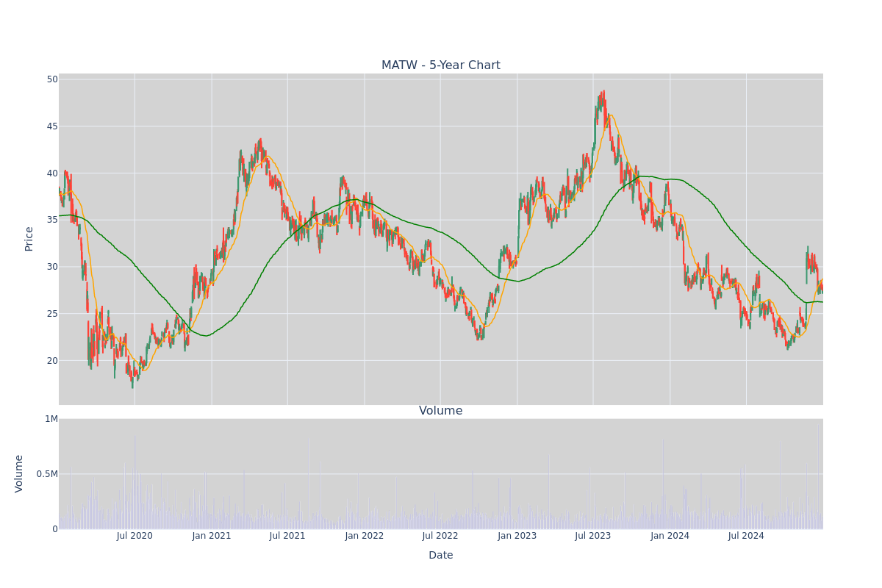Click the price tick label 40
Viewport: 882px width, 588px height.
coord(52,173)
